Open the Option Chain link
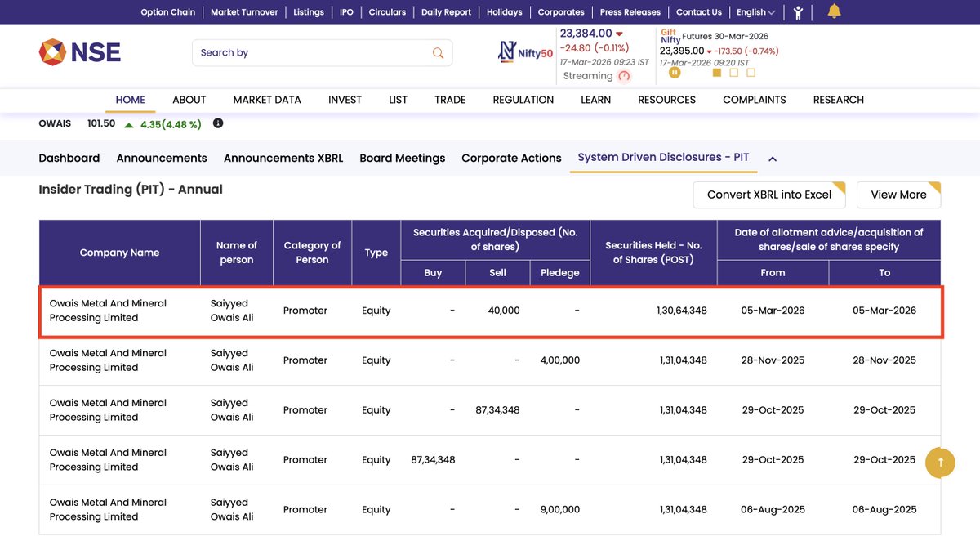The height and width of the screenshot is (550, 980). coord(168,12)
